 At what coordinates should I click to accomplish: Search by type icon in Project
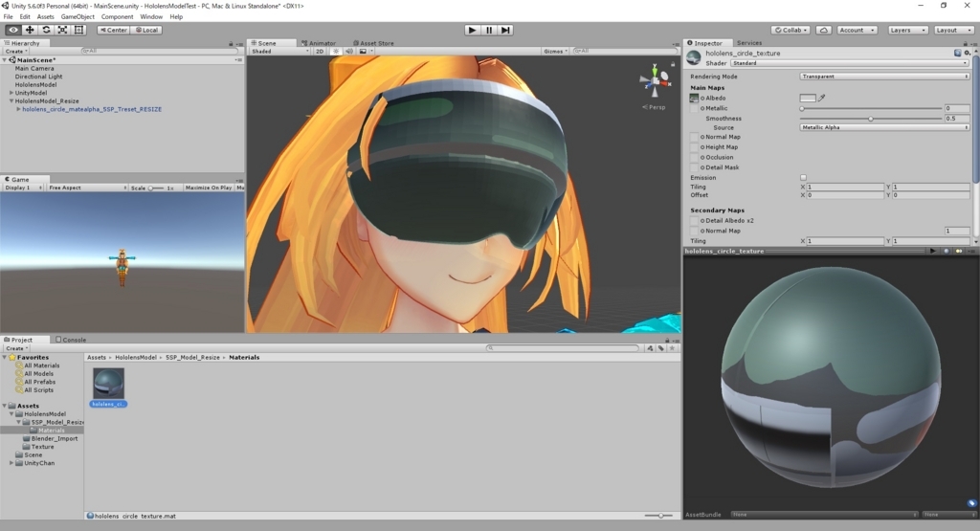(650, 348)
